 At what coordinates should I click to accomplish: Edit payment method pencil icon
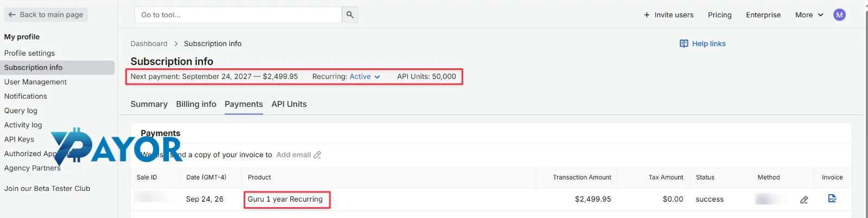click(x=804, y=200)
